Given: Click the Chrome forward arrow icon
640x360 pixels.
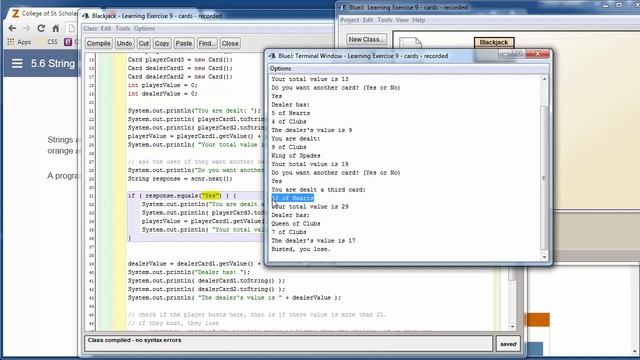Looking at the screenshot, I should click(x=27, y=28).
